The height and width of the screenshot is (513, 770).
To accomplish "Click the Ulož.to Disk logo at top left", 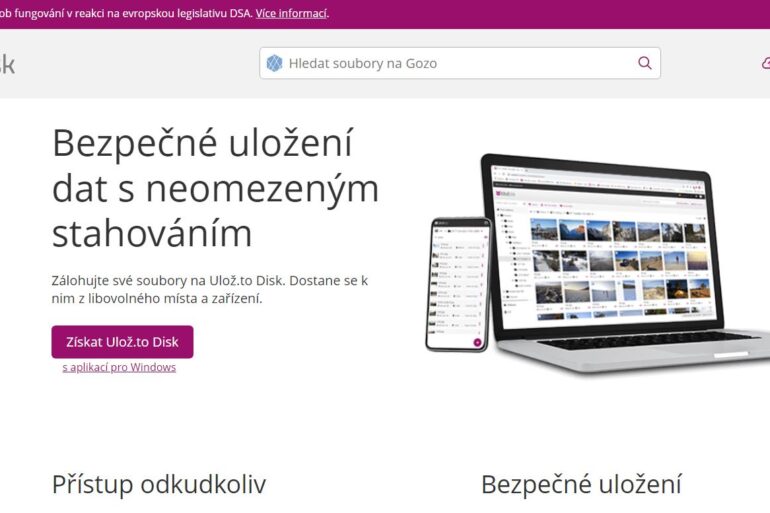I will click(x=6, y=65).
